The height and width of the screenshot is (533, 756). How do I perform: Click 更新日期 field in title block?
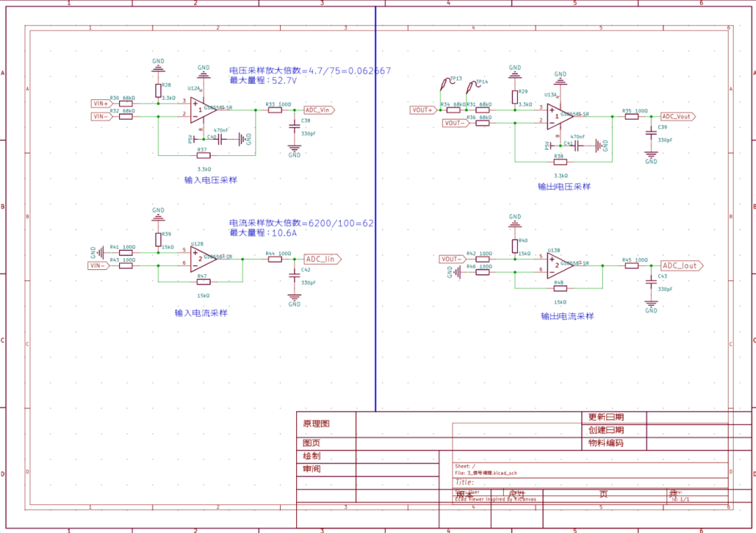click(x=606, y=418)
